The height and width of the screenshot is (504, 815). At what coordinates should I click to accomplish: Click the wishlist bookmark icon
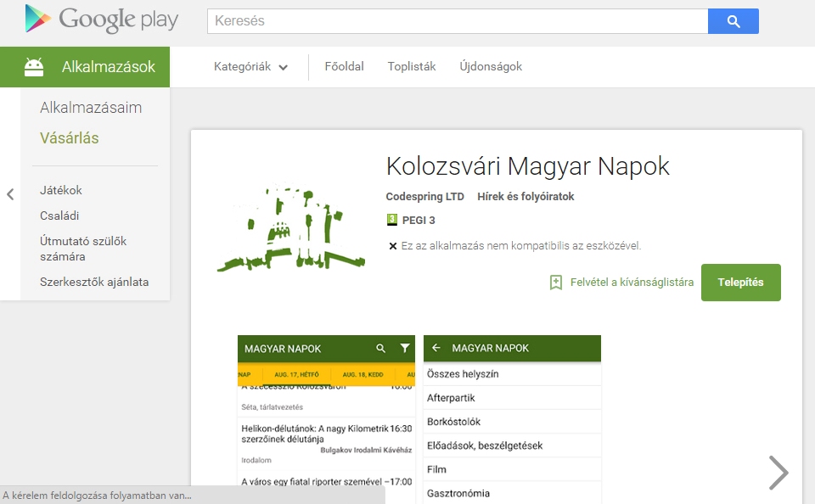click(555, 283)
